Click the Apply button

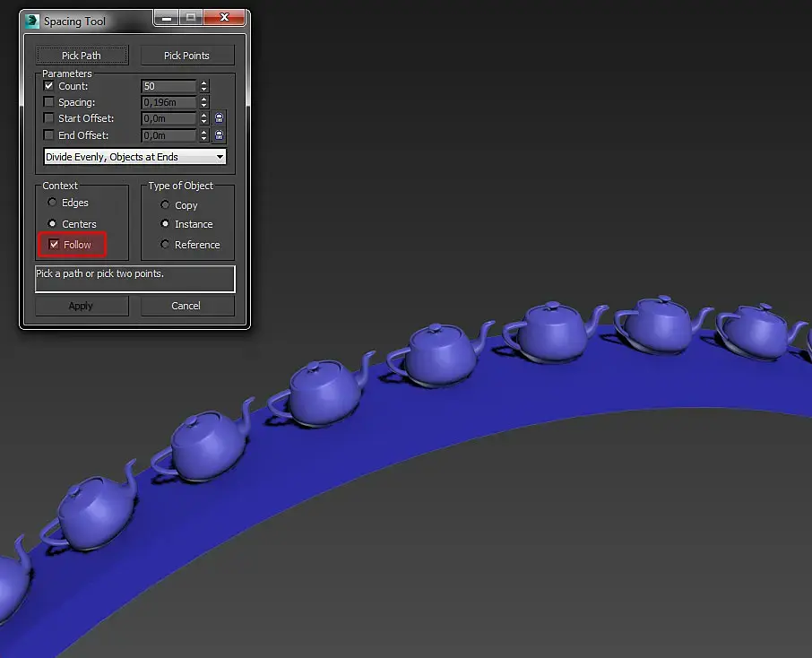pyautogui.click(x=82, y=306)
